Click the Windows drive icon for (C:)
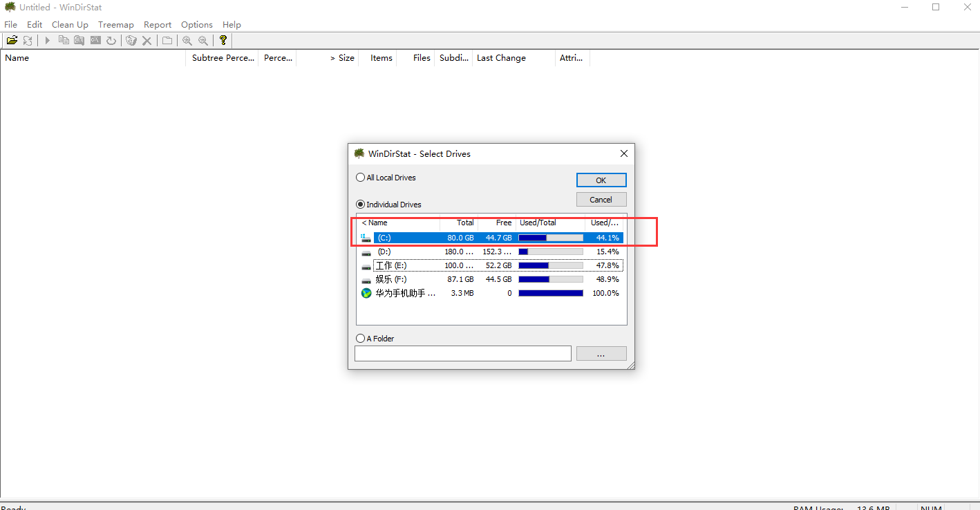The width and height of the screenshot is (980, 510). click(x=366, y=238)
